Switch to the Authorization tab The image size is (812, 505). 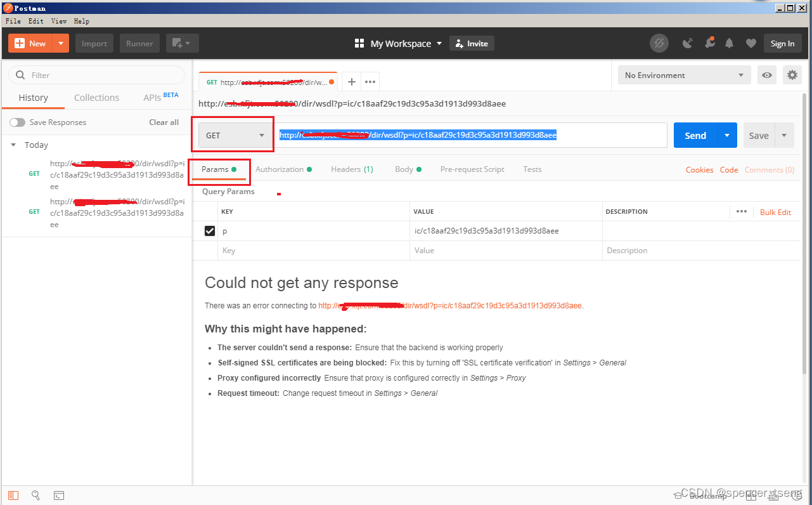(283, 169)
